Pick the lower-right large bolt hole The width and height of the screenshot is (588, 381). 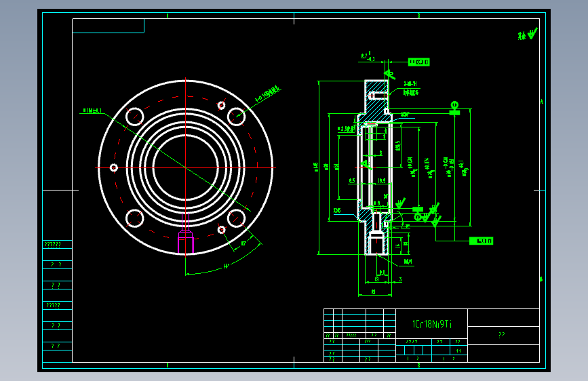237,218
